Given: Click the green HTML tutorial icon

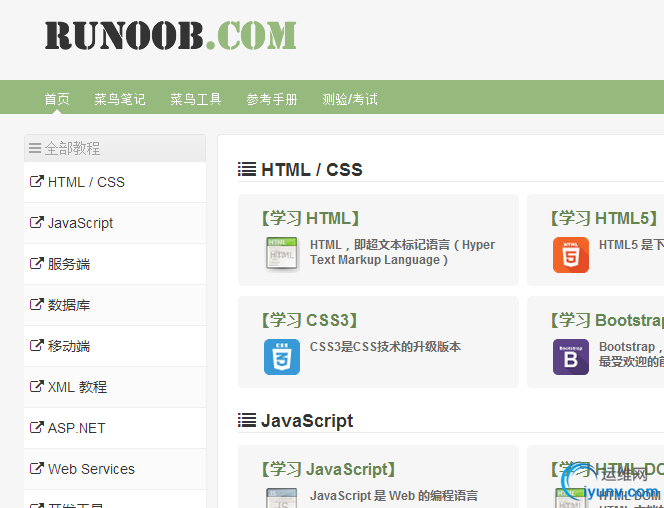Looking at the screenshot, I should click(x=282, y=254).
